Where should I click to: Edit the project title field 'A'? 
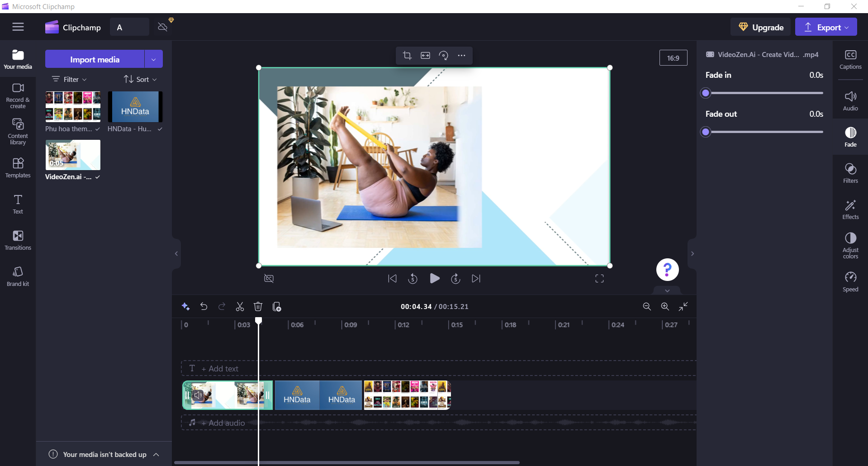[130, 27]
